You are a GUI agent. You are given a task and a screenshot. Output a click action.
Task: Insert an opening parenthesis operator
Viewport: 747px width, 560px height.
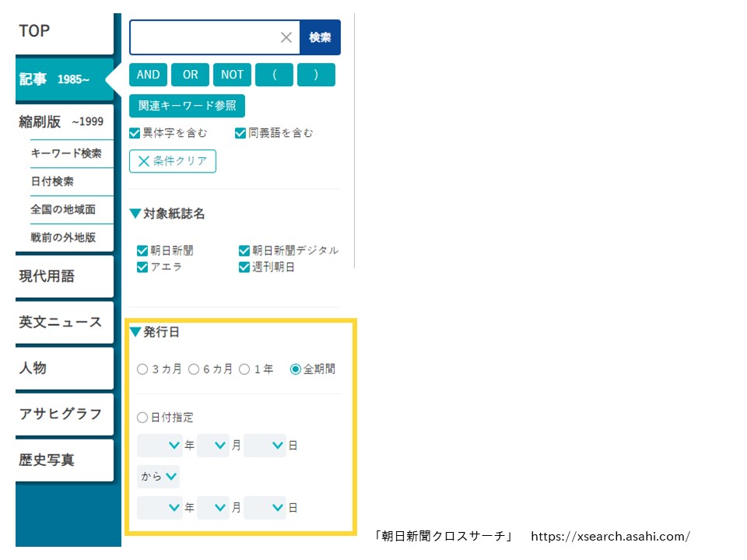coord(274,75)
